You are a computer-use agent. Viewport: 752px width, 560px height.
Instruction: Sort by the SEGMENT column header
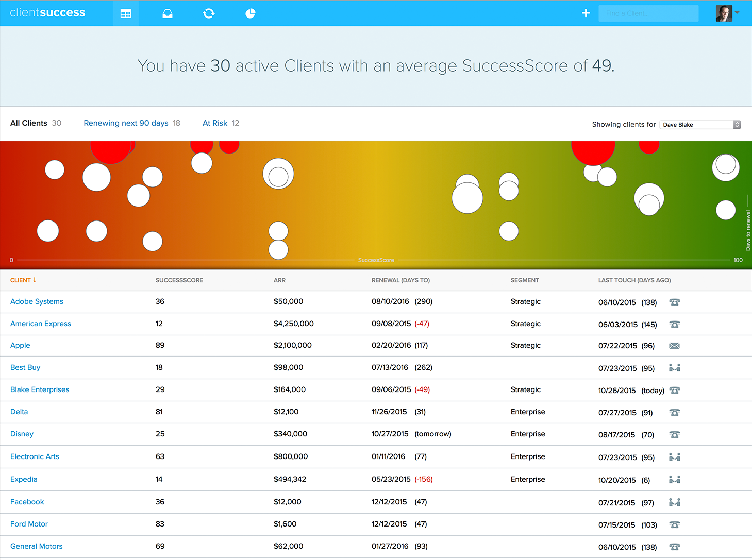525,280
